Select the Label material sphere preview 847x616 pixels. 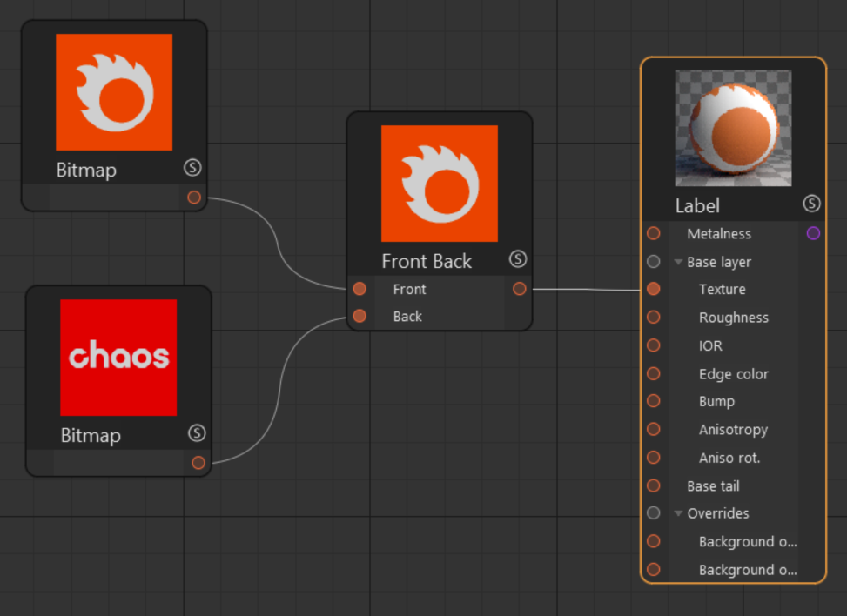tap(733, 128)
